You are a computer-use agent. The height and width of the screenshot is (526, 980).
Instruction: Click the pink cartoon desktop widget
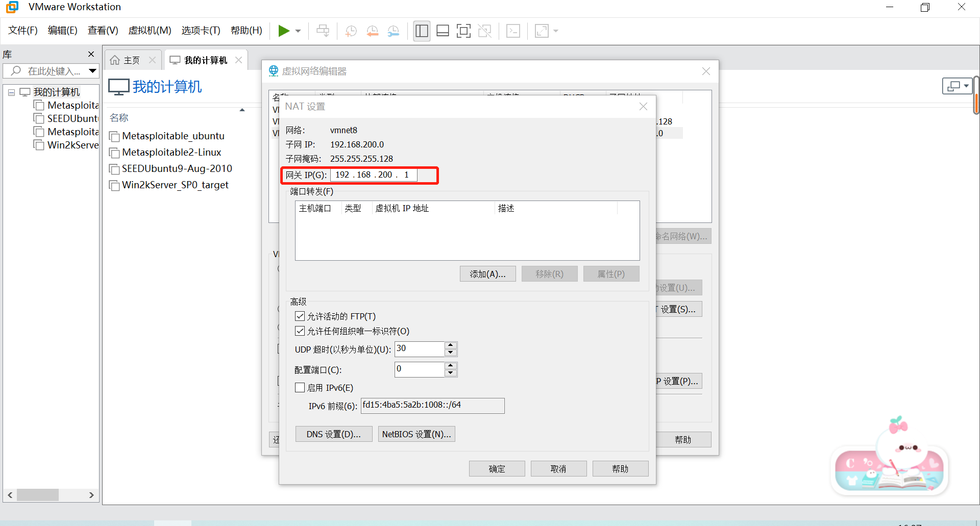click(890, 457)
